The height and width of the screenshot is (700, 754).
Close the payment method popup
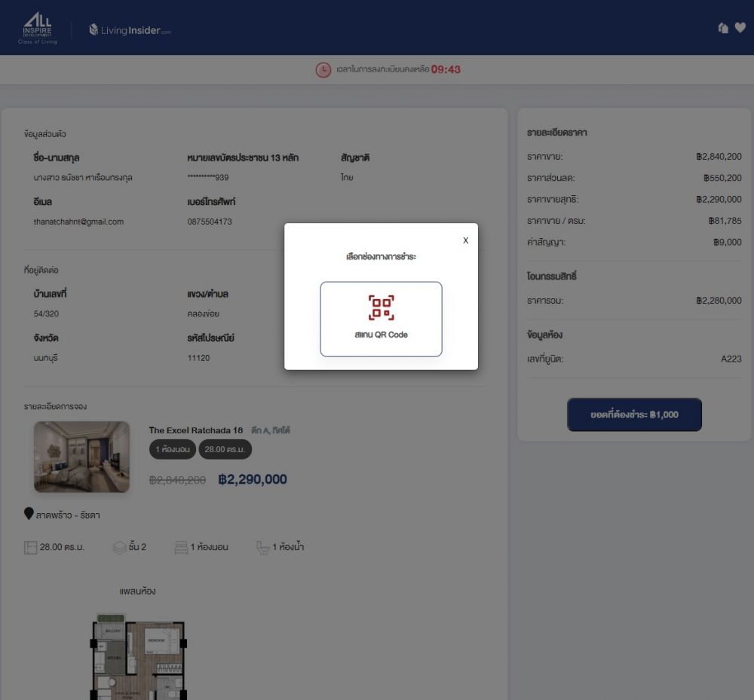coord(465,240)
